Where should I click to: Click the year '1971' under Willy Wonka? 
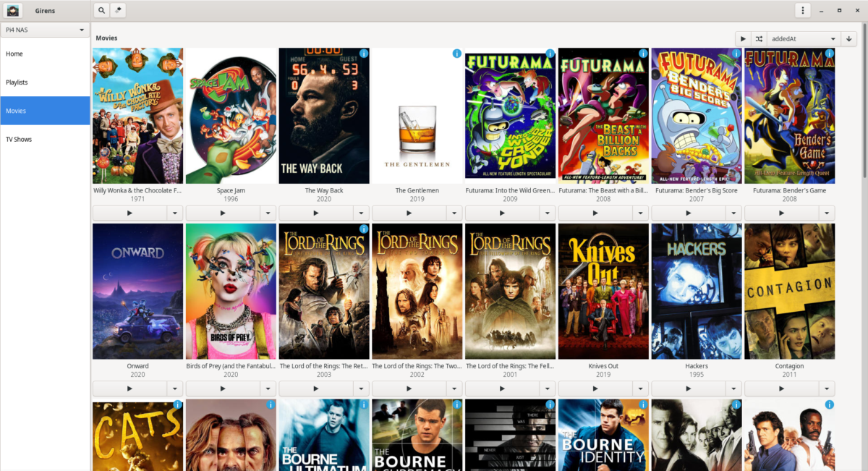(x=138, y=198)
